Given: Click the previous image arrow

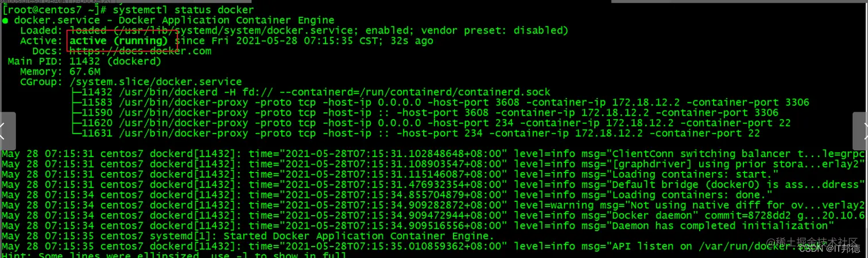Looking at the screenshot, I should [x=6, y=131].
